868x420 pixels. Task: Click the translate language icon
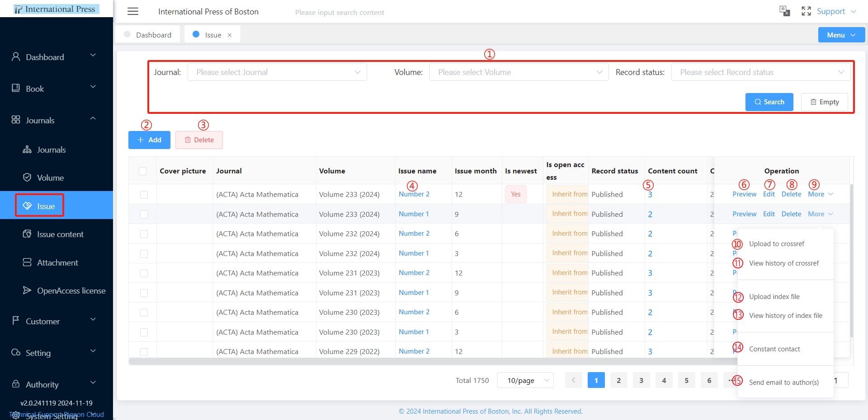[x=785, y=11]
